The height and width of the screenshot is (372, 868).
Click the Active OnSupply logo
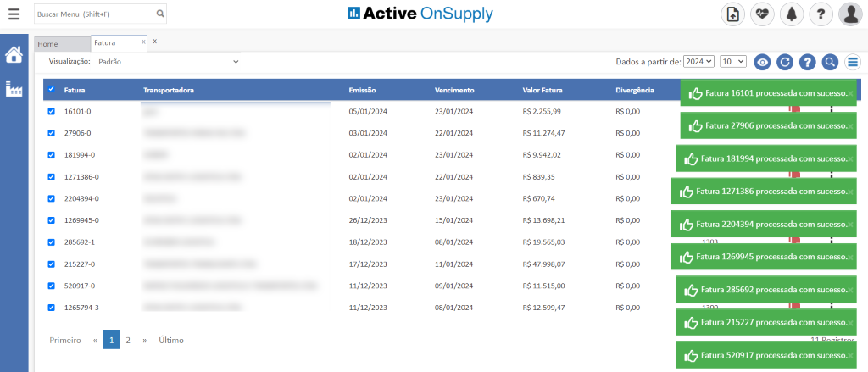[x=420, y=14]
